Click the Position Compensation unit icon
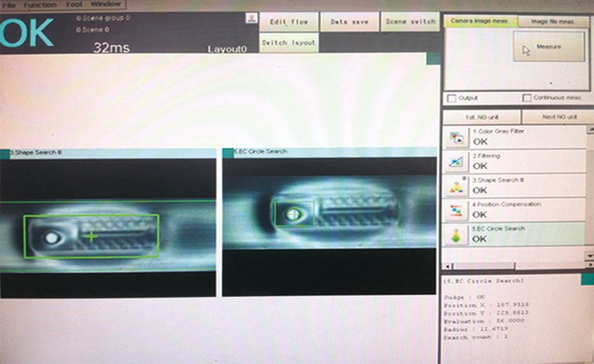The width and height of the screenshot is (594, 364). tap(455, 210)
